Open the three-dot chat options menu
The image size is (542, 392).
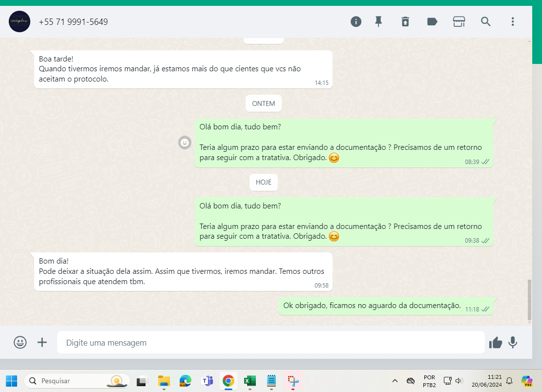pos(513,21)
